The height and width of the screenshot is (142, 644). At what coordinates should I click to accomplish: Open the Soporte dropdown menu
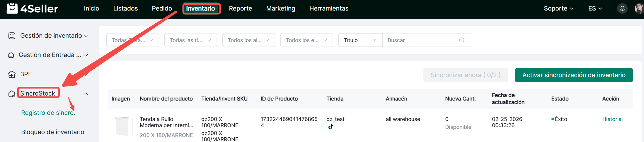coord(558,8)
